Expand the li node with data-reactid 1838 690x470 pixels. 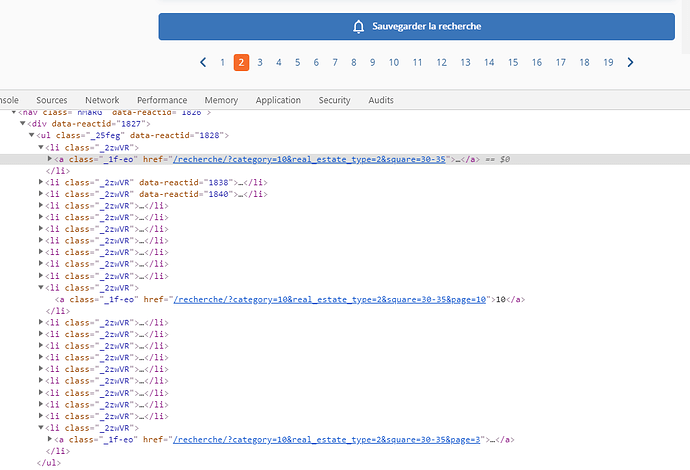point(41,182)
